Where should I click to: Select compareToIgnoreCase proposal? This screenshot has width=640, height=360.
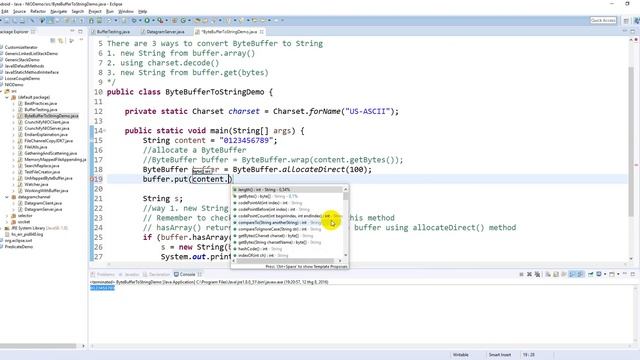click(x=287, y=229)
